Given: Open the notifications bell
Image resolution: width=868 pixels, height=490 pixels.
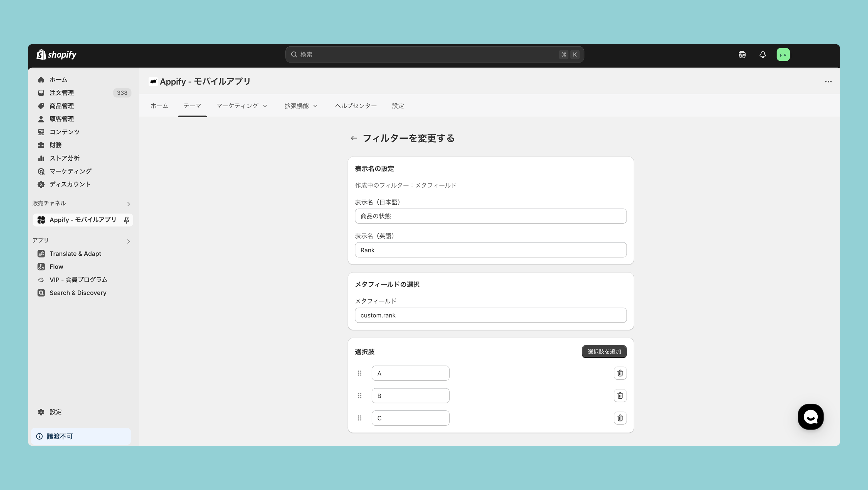Looking at the screenshot, I should (763, 55).
